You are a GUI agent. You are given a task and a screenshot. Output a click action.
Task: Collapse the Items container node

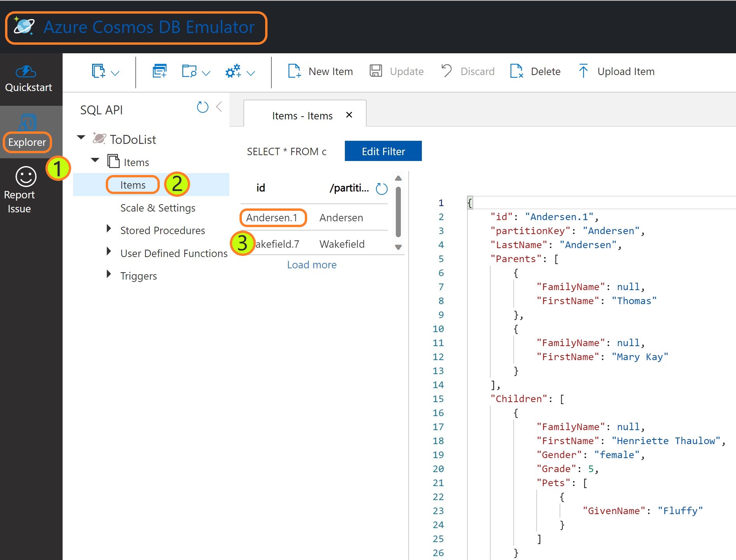pyautogui.click(x=95, y=160)
